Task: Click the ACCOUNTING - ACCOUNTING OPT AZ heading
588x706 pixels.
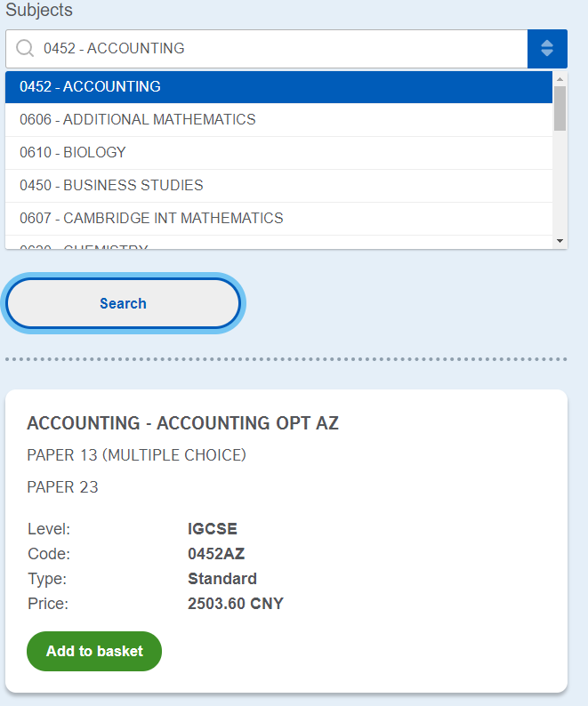Action: (x=182, y=423)
